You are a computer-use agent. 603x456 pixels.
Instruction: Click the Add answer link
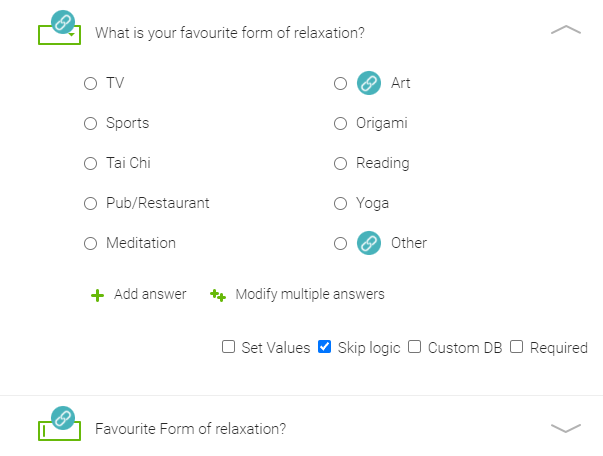150,294
